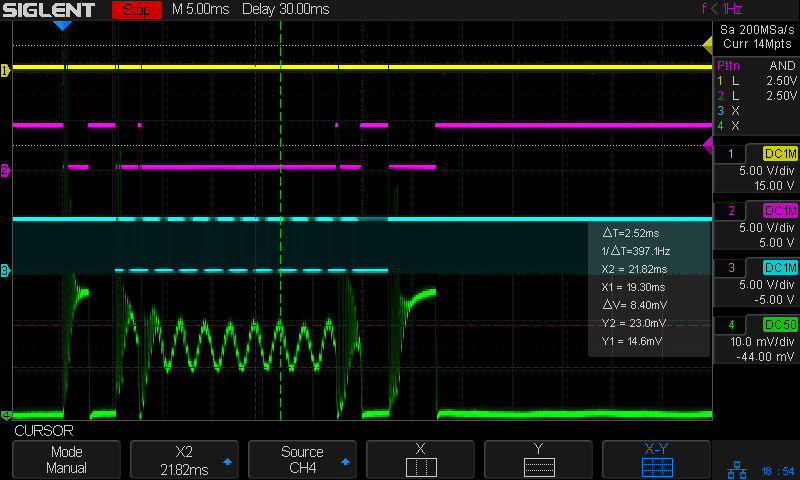Viewport: 800px width, 480px height.
Task: Click the blue trigger position marker at top
Action: 62,26
